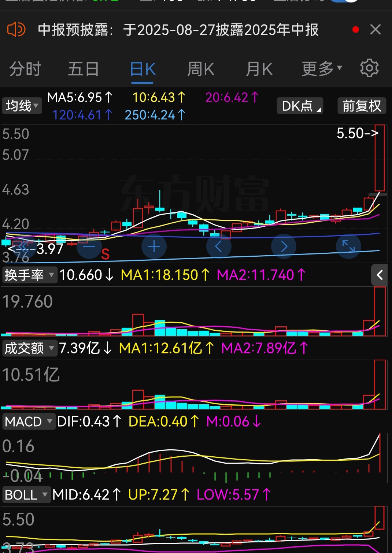Tap the 5.50-> high price label

357,133
